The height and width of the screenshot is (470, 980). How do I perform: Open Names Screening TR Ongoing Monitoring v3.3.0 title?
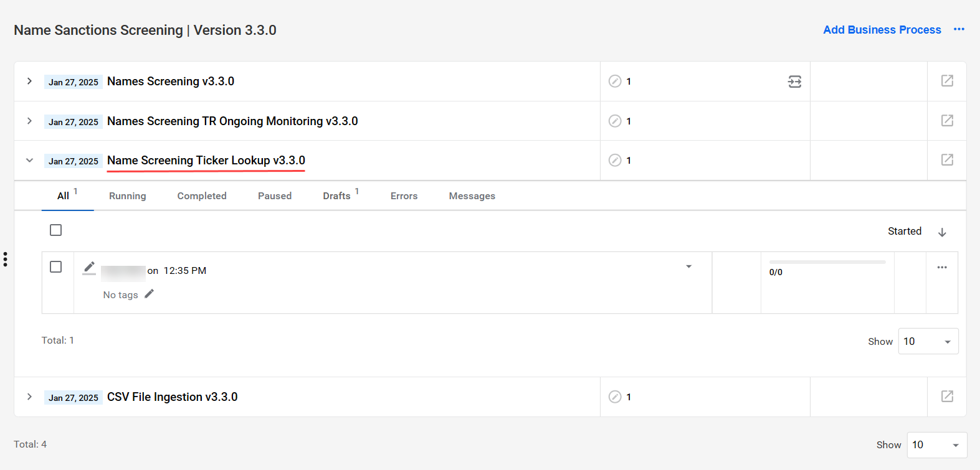tap(232, 121)
